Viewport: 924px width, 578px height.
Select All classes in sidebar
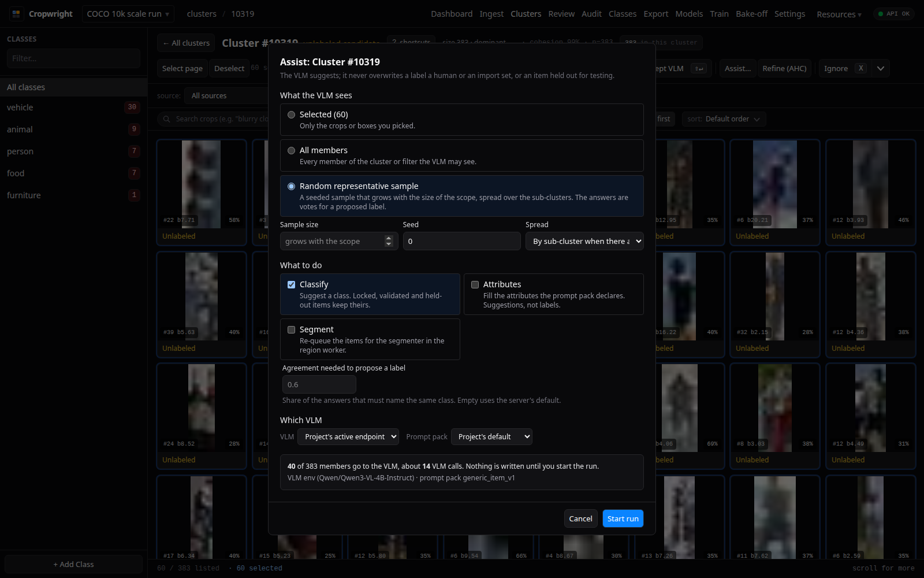point(73,87)
